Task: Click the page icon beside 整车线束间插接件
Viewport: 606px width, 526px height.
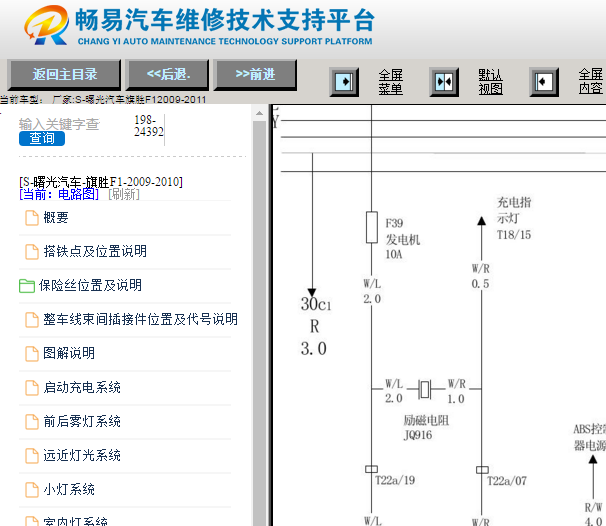Action: pyautogui.click(x=32, y=320)
